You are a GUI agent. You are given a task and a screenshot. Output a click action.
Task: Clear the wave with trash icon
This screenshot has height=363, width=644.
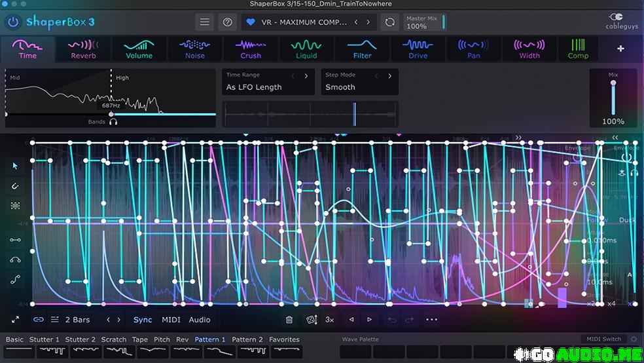[x=289, y=319]
